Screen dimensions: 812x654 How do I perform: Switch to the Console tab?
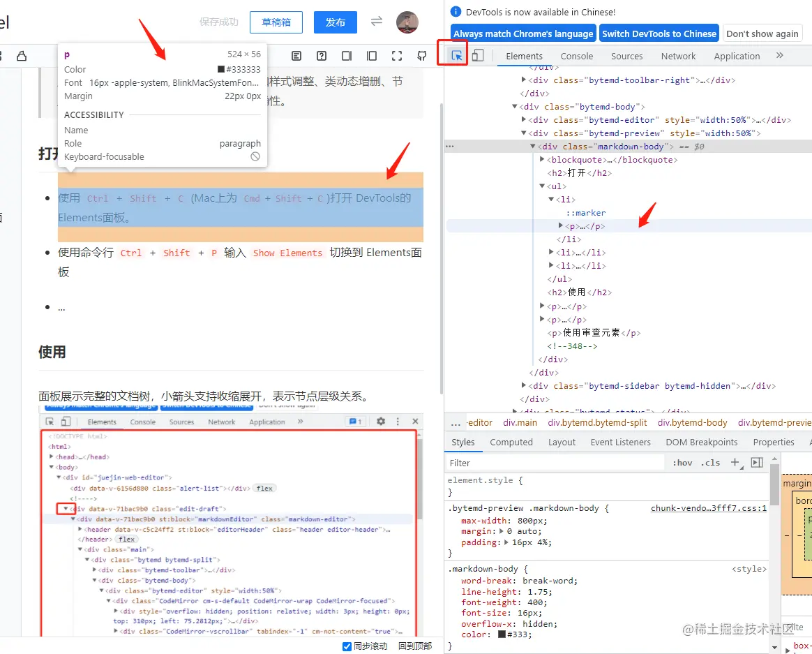[x=576, y=56]
